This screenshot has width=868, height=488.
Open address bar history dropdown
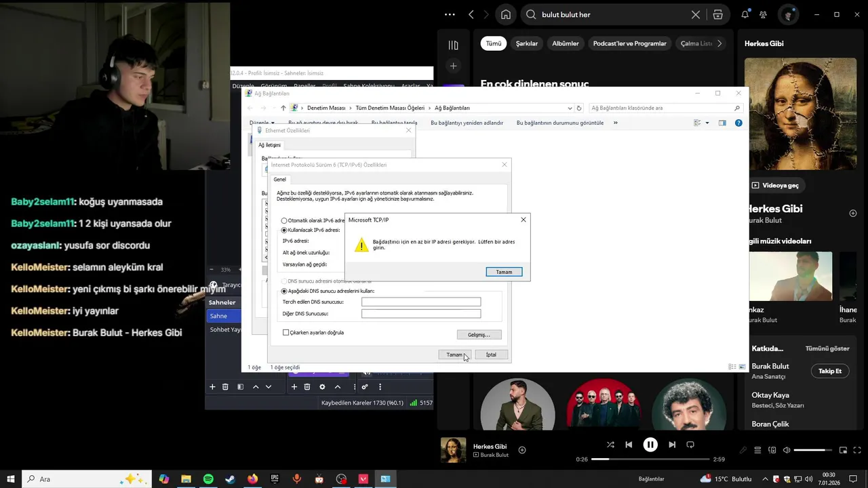click(x=570, y=108)
